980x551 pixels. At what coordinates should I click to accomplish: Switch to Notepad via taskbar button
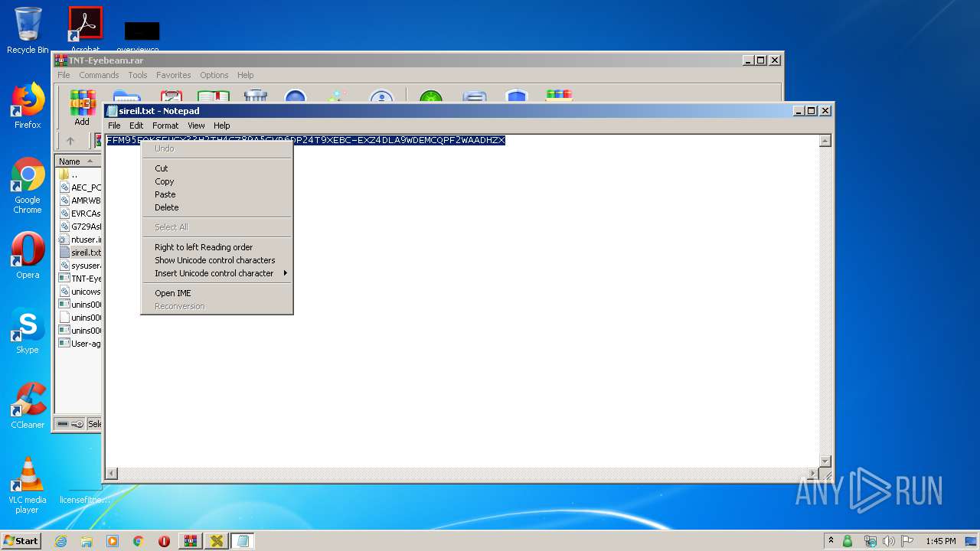pos(243,541)
